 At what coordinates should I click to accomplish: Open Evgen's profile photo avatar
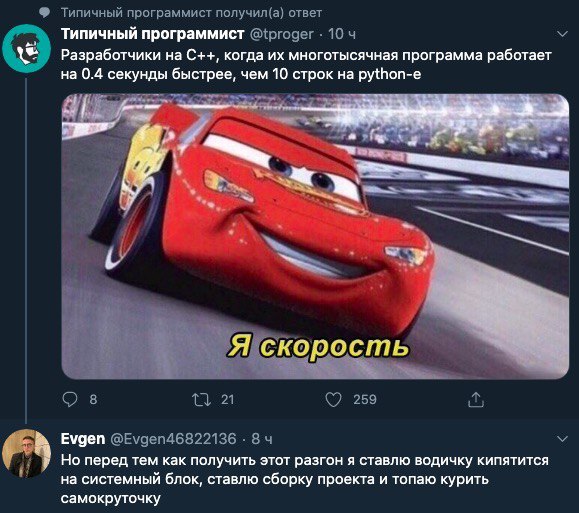coord(26,453)
